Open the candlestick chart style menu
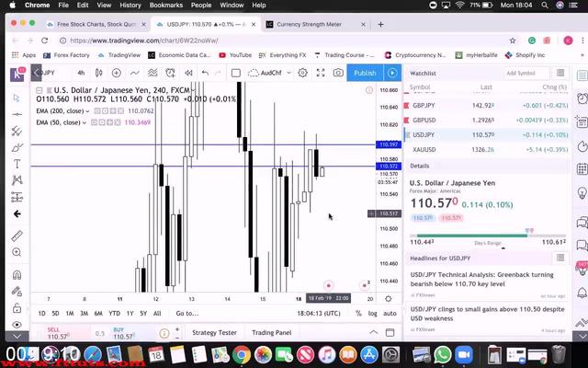 coord(98,73)
